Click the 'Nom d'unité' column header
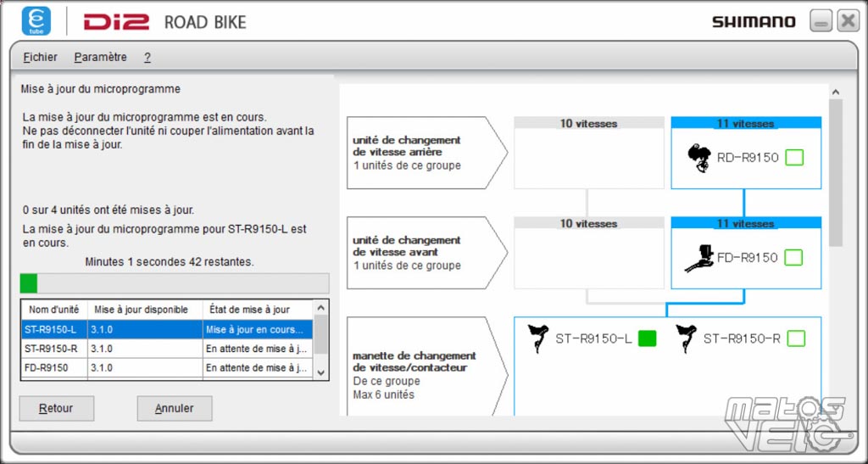Image resolution: width=868 pixels, height=464 pixels. pyautogui.click(x=54, y=310)
